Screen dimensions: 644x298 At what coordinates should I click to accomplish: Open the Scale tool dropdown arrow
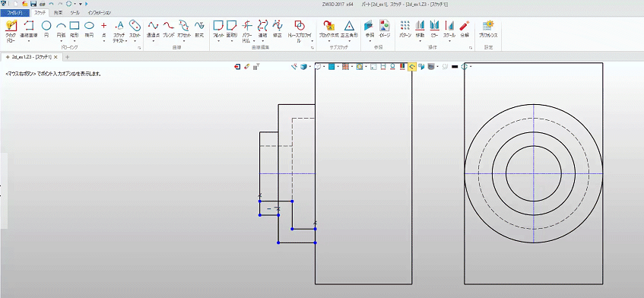coord(449,41)
